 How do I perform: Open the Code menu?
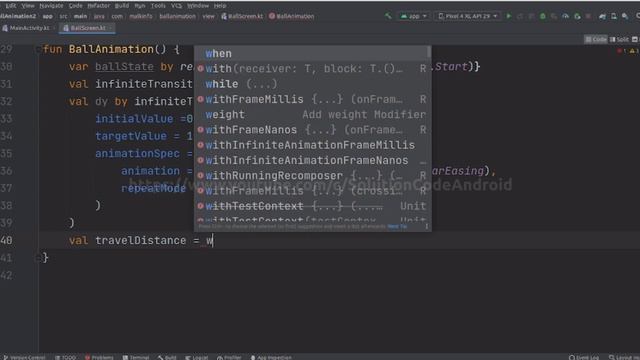click(76, 6)
